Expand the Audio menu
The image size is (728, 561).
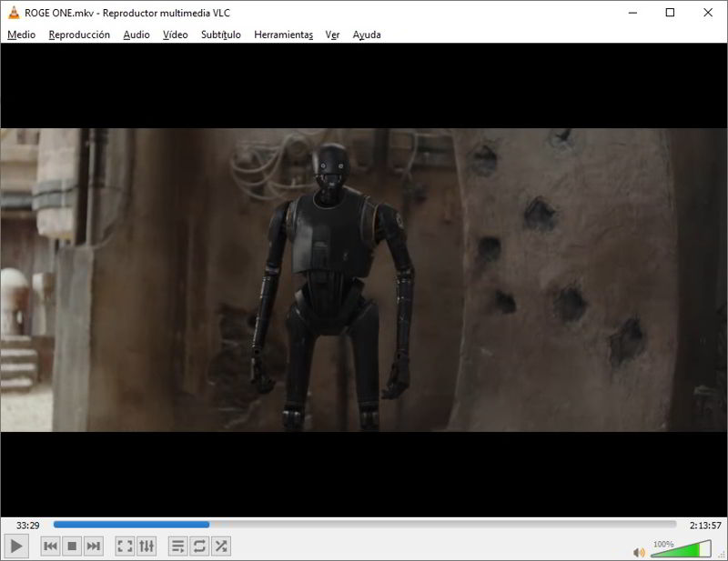click(x=136, y=35)
